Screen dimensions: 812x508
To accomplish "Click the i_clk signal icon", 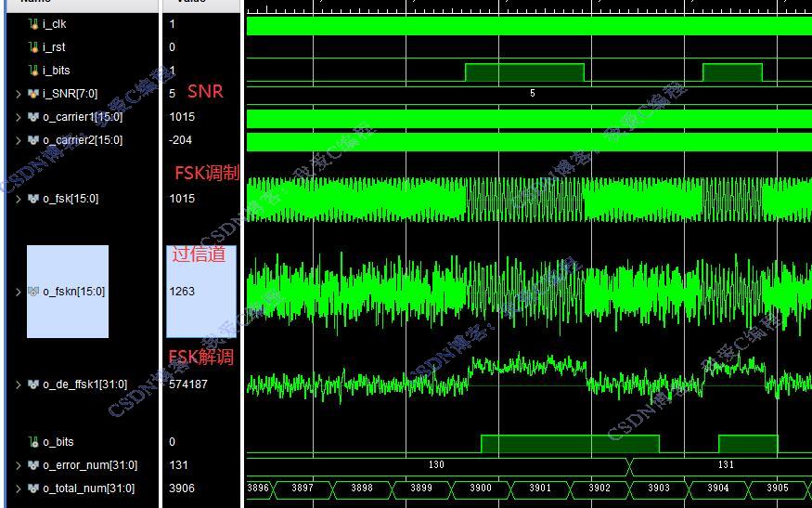I will pyautogui.click(x=33, y=24).
